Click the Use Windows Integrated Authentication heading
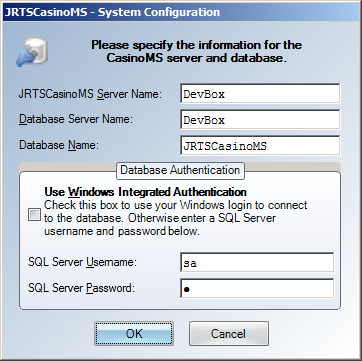Viewport: 362px width, 361px height. tap(145, 192)
